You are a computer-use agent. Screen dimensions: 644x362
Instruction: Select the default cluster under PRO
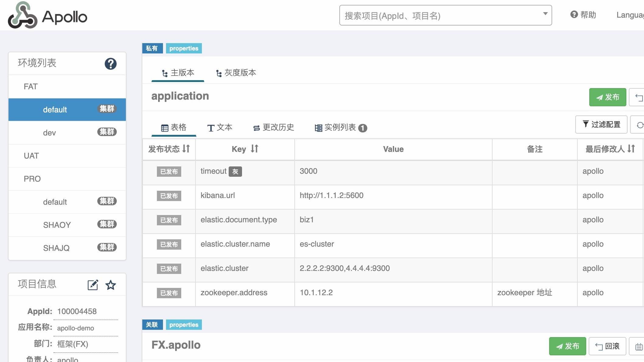click(x=67, y=202)
